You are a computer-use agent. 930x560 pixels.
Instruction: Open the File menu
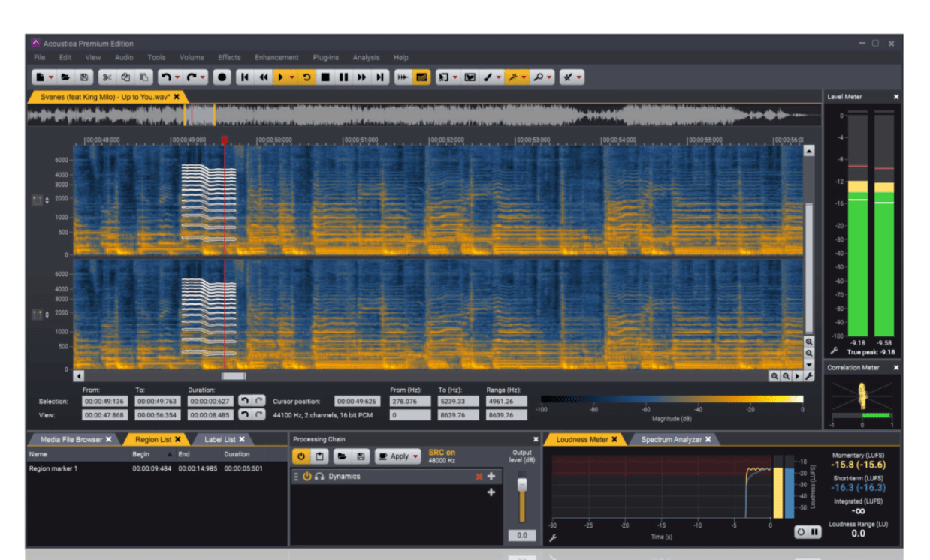pos(39,57)
